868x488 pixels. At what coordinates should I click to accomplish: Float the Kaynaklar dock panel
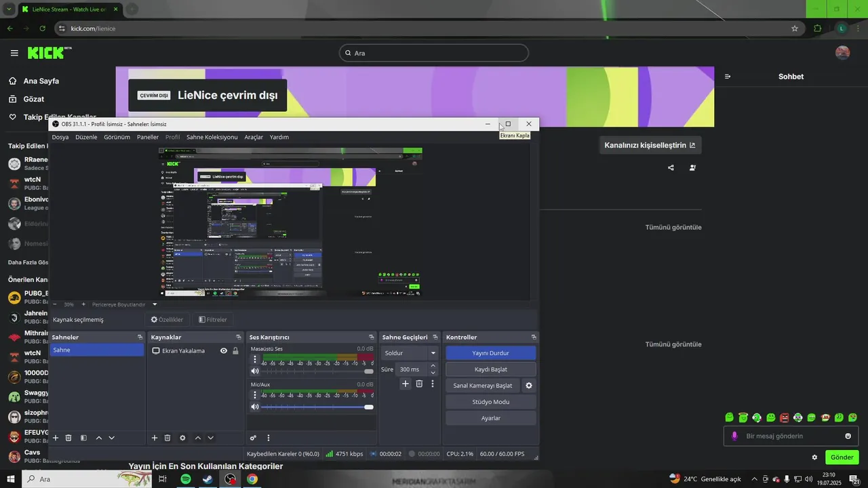(238, 337)
